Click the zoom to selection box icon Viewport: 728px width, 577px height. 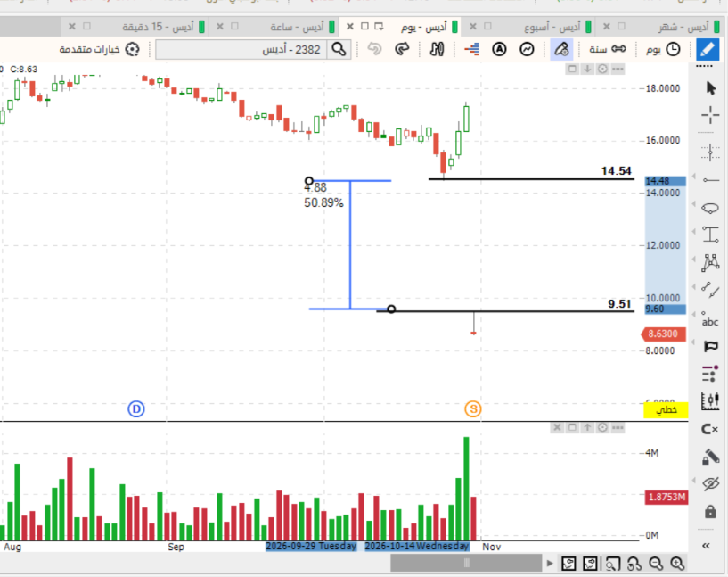[612, 564]
